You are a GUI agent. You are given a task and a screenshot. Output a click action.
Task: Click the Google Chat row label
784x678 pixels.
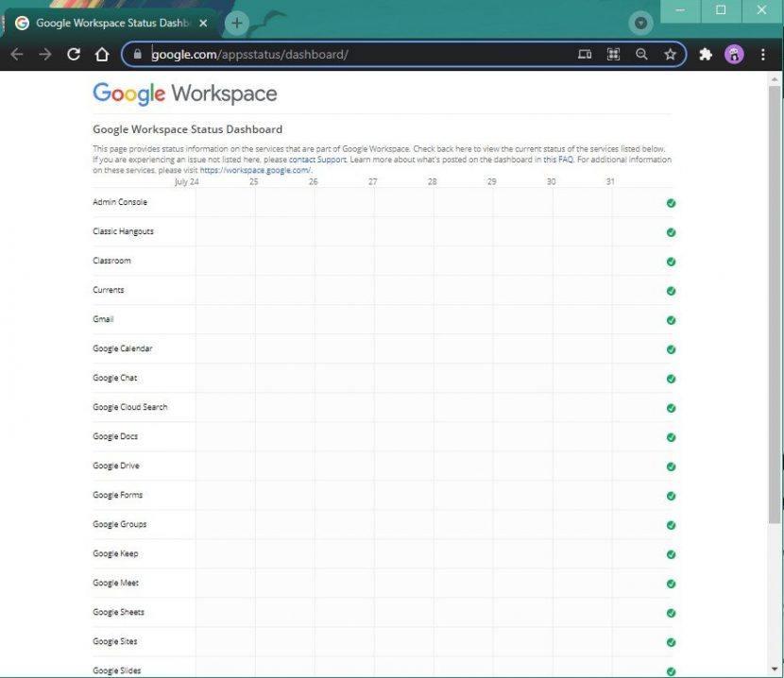[115, 378]
